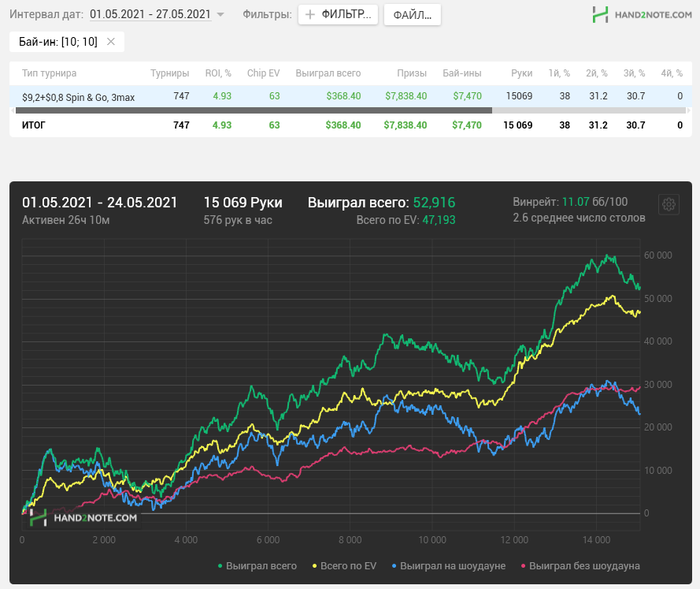This screenshot has width=700, height=589.
Task: Sort by Турниры column header
Action: (170, 73)
